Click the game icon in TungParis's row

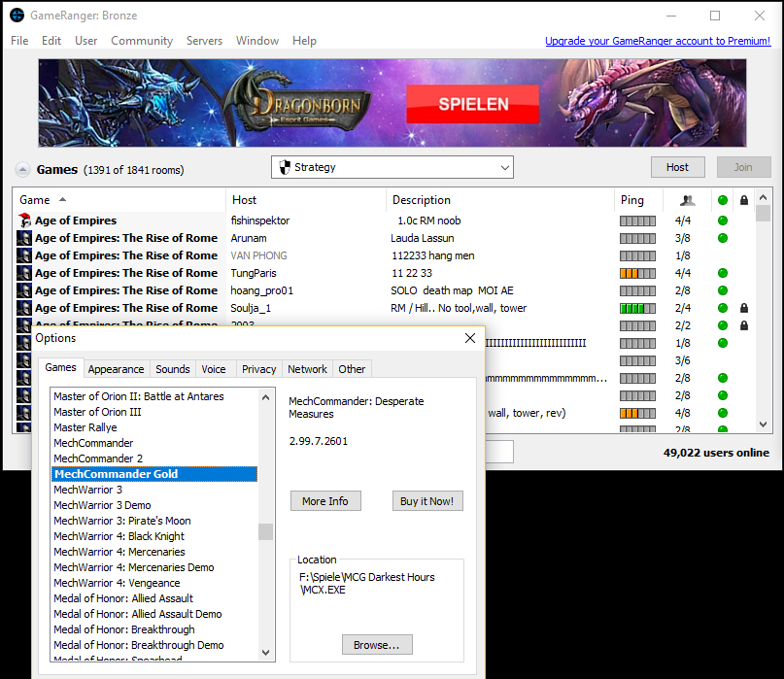click(24, 273)
